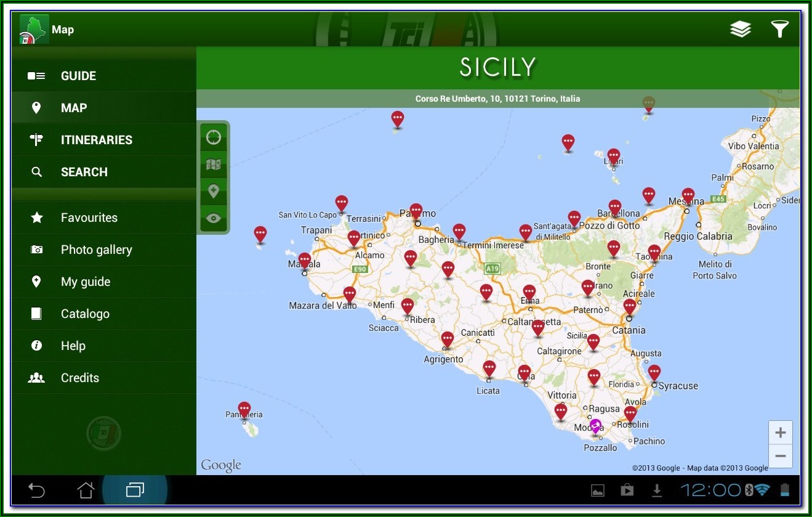Screen dimensions: 812x517
Task: Zoom out the map with minus button
Action: pyautogui.click(x=780, y=456)
